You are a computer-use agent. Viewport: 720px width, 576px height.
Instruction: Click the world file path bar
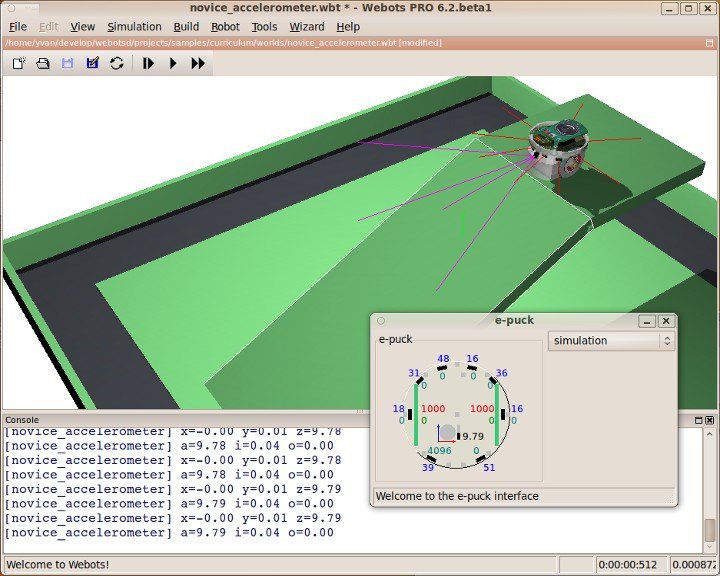pos(360,43)
